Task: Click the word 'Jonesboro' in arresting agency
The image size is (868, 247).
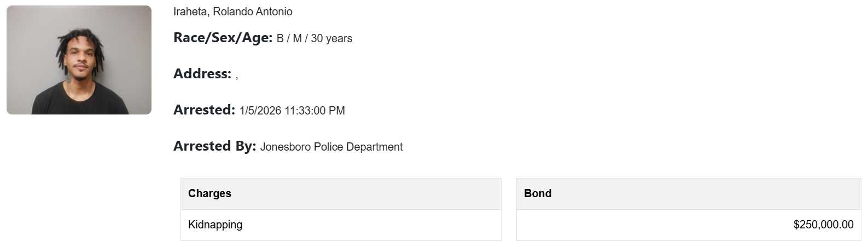Action: click(284, 147)
